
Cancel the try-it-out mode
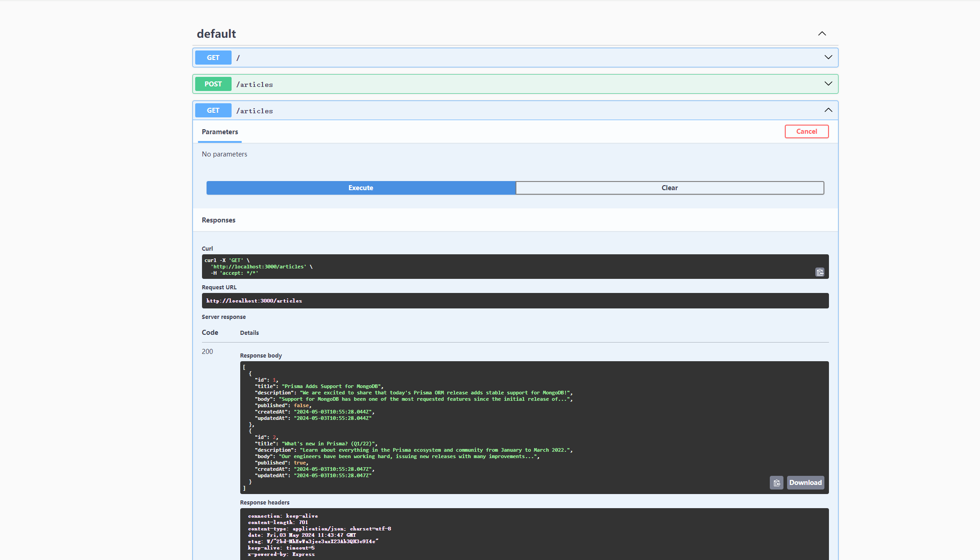coord(806,131)
